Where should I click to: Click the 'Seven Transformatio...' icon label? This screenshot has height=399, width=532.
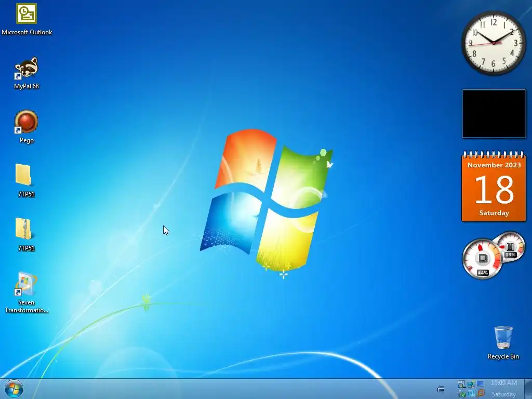26,307
